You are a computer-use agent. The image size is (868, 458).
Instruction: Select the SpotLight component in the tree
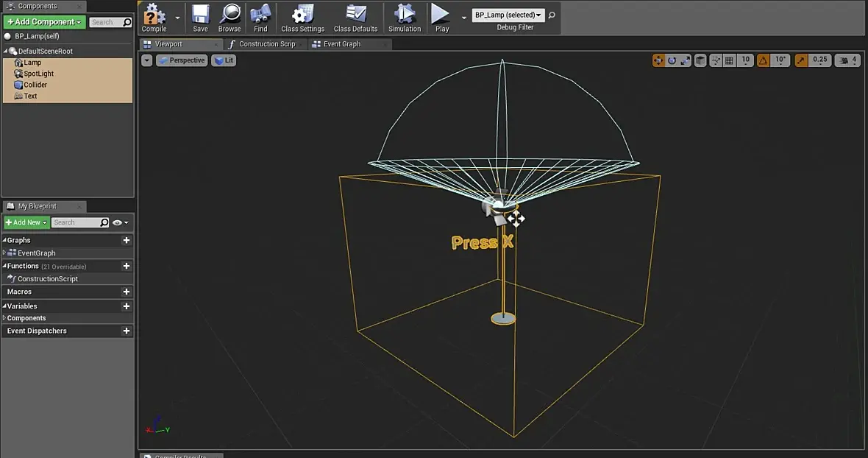coord(38,74)
